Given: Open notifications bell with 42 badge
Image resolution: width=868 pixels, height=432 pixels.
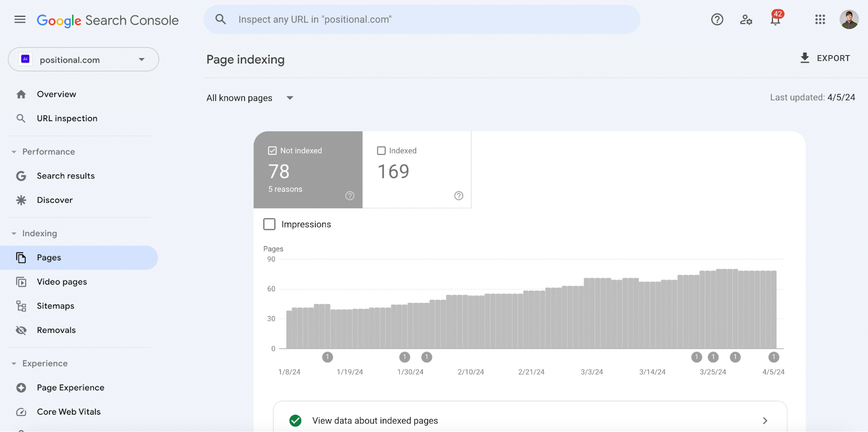Looking at the screenshot, I should (776, 19).
